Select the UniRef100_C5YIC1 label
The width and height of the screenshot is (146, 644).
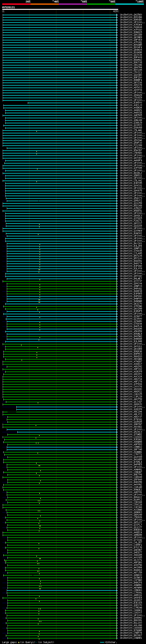(x=131, y=73)
